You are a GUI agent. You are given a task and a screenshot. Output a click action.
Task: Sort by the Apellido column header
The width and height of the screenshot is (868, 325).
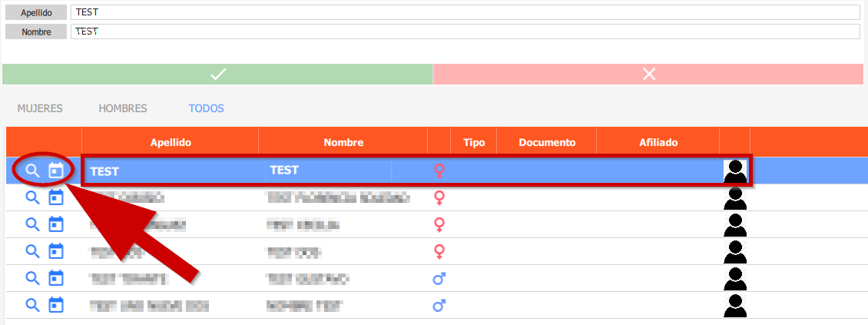pyautogui.click(x=171, y=142)
